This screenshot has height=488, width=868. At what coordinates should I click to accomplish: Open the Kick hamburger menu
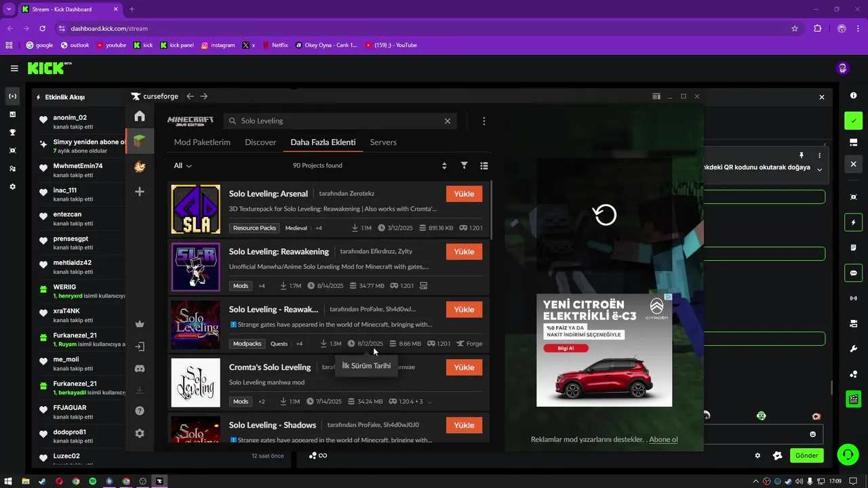pyautogui.click(x=14, y=68)
